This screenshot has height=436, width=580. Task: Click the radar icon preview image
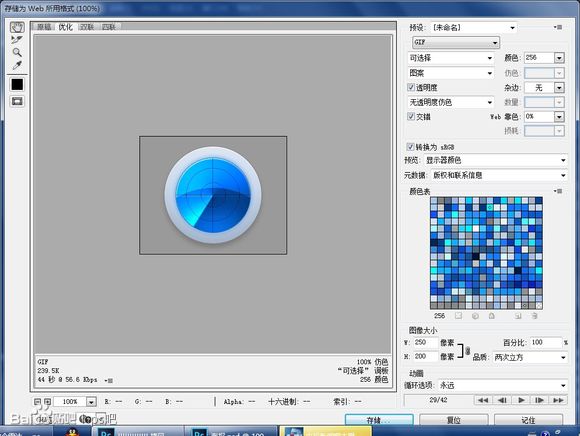point(213,195)
